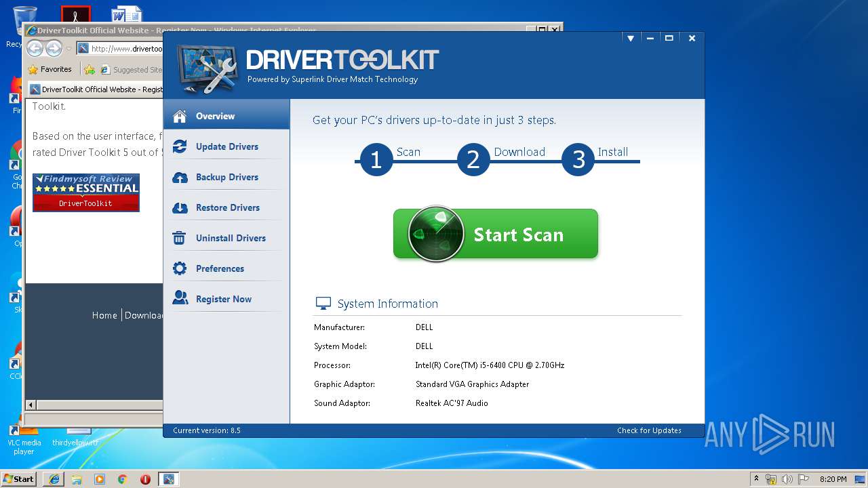Image resolution: width=868 pixels, height=488 pixels.
Task: Click the Current version: 8.5 status text
Action: click(207, 430)
